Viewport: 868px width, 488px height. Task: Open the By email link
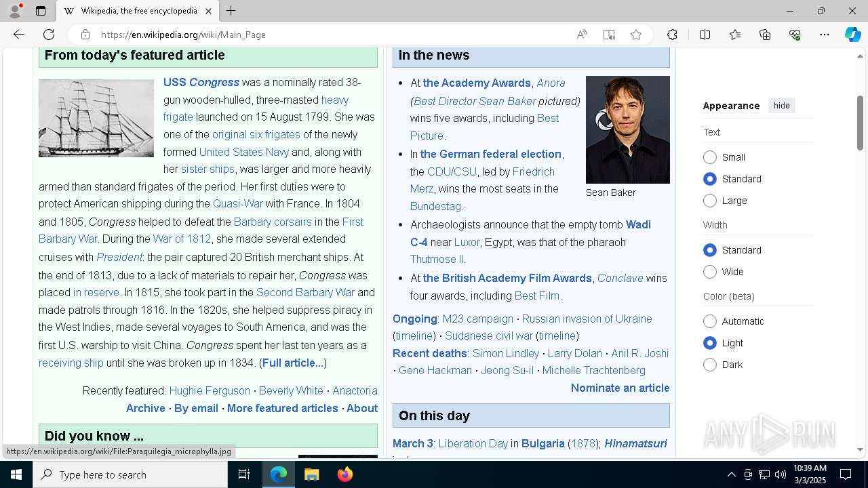tap(196, 408)
